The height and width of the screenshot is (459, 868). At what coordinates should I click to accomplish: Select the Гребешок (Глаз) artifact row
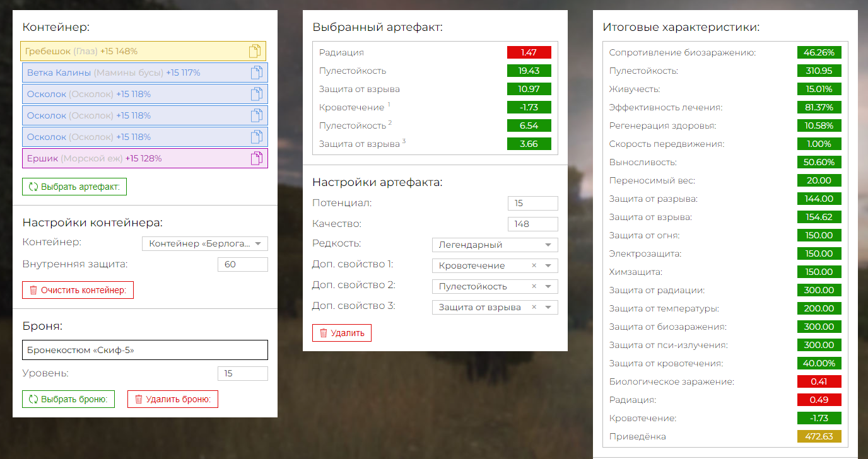click(x=143, y=51)
